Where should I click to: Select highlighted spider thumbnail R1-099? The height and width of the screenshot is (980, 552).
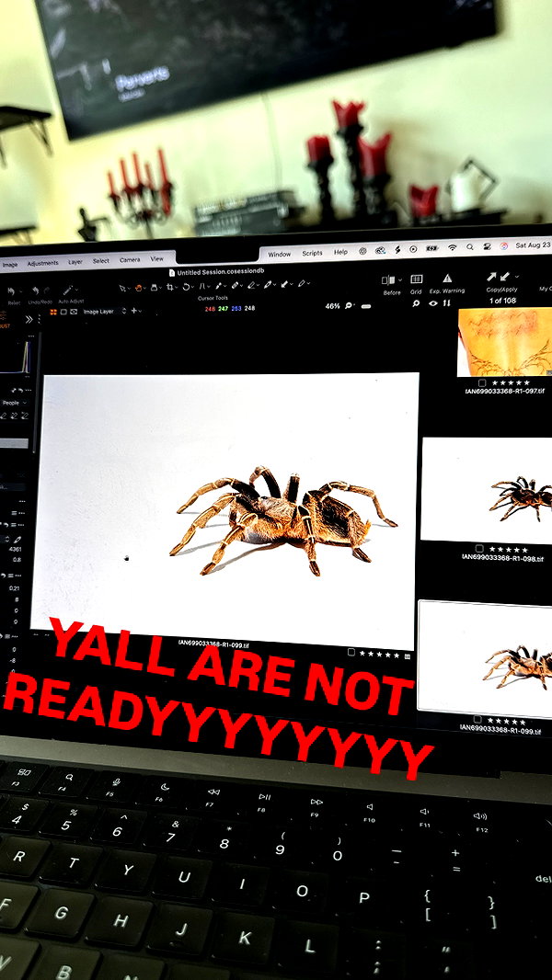point(485,658)
